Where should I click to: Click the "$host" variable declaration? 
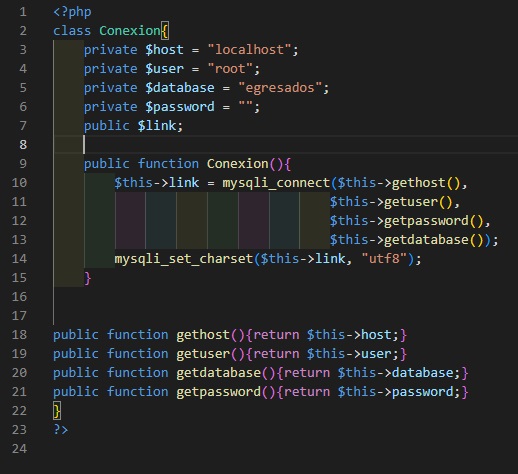click(164, 50)
